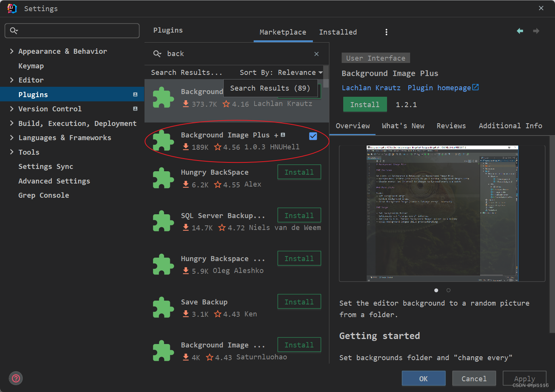
Task: Open the Overview tab
Action: tap(352, 126)
